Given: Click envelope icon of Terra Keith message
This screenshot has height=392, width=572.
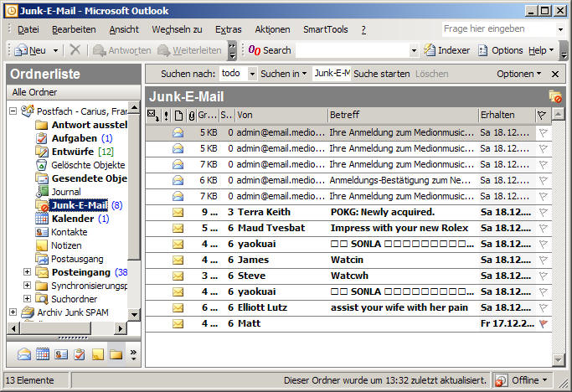Looking at the screenshot, I should tap(178, 212).
